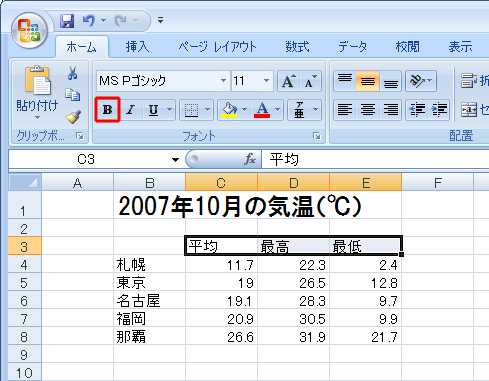
Task: Open the フォント dialog launcher
Action: pos(317,136)
